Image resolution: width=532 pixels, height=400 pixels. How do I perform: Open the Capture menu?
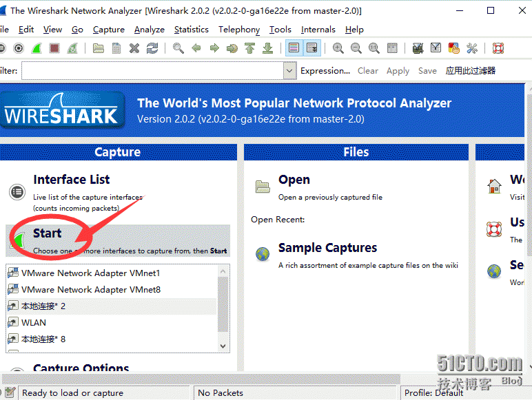[x=109, y=30]
